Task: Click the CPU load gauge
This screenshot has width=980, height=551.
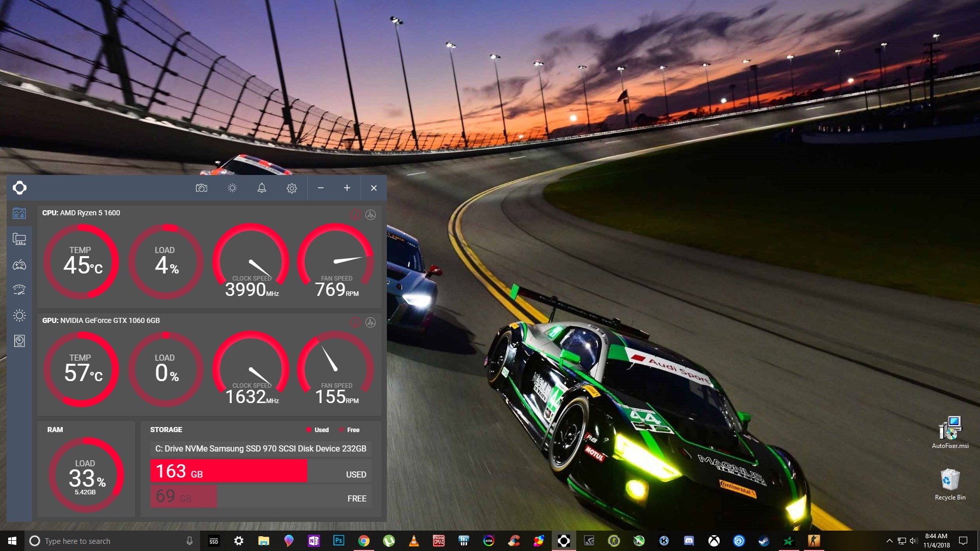Action: coord(166,261)
